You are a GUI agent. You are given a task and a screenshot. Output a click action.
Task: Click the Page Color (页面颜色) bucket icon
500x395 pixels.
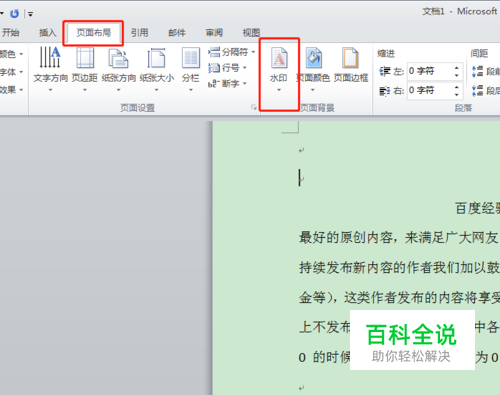[x=313, y=58]
